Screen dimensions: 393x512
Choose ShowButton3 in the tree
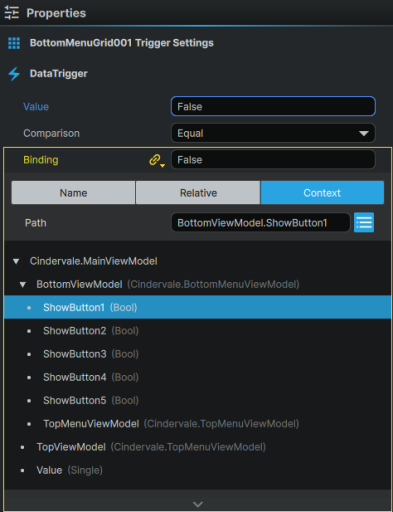click(197, 354)
